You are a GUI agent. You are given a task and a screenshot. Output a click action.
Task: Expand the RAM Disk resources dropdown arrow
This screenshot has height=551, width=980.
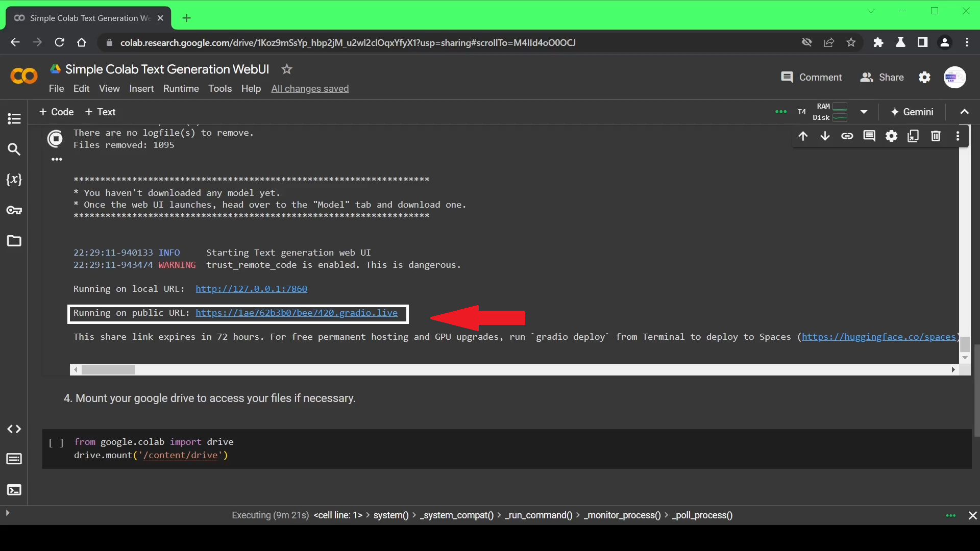coord(864,112)
